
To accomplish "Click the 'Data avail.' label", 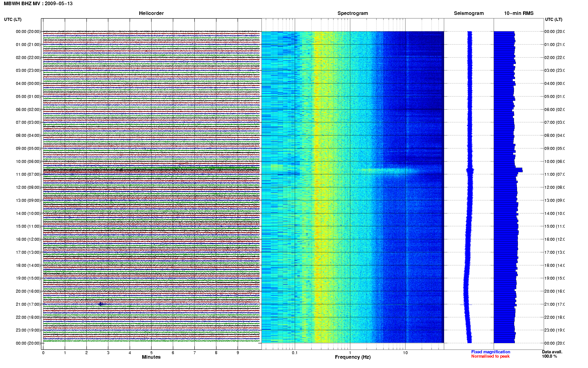I will [552, 352].
